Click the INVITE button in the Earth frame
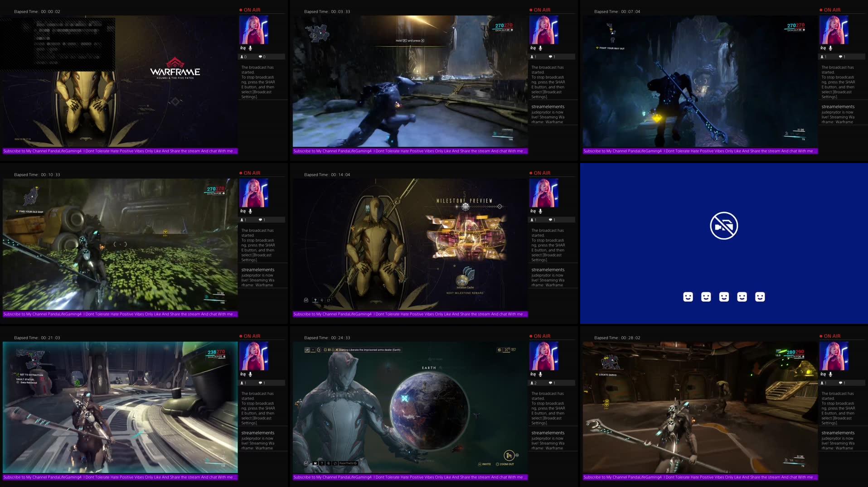The width and height of the screenshot is (868, 487). [x=485, y=464]
